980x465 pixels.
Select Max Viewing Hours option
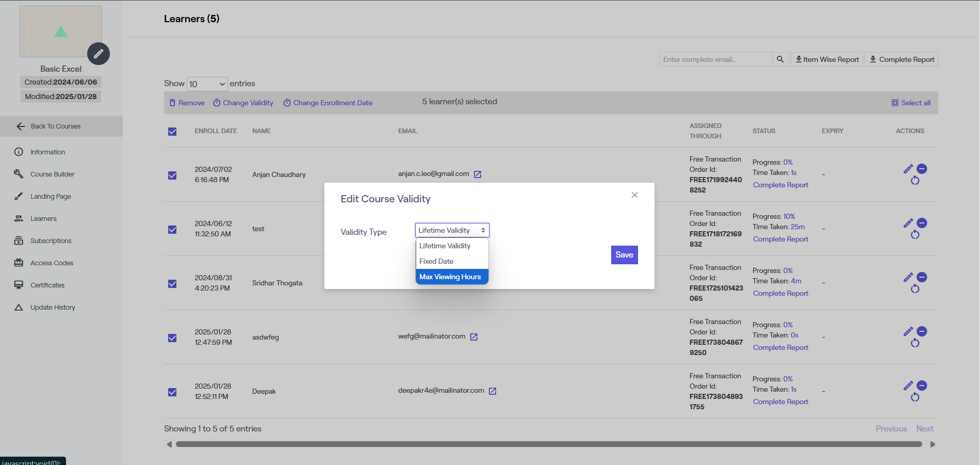click(x=450, y=277)
